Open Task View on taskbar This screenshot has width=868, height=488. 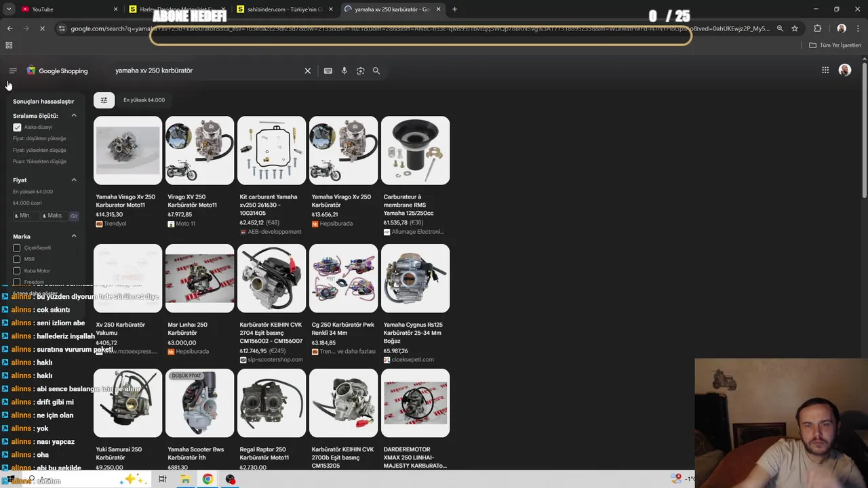163,479
